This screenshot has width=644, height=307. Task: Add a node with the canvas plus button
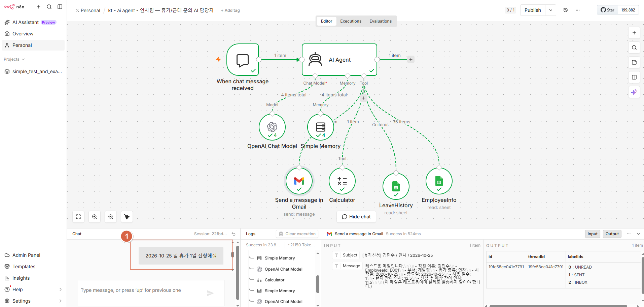[x=634, y=33]
